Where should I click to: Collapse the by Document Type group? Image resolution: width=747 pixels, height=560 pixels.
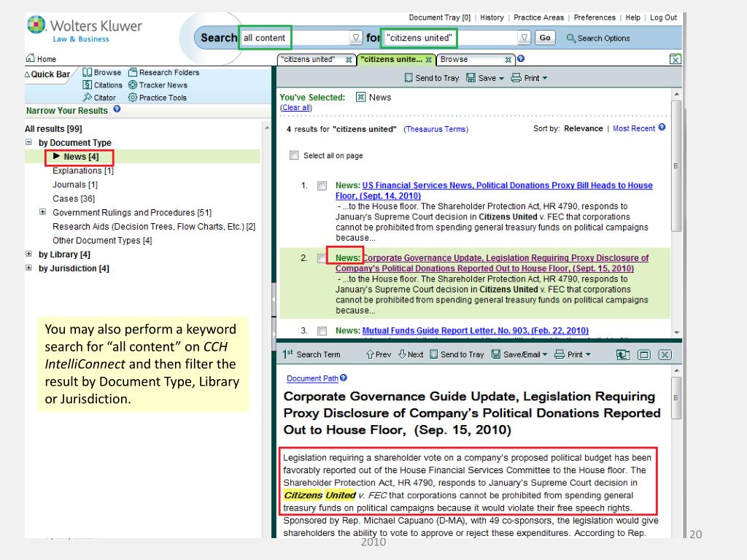tap(28, 142)
